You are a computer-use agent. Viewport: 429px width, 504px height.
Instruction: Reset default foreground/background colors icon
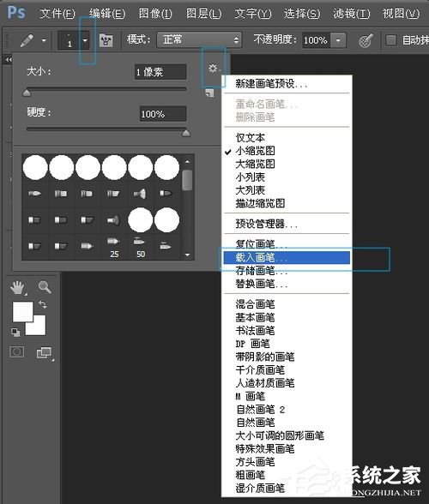click(15, 332)
